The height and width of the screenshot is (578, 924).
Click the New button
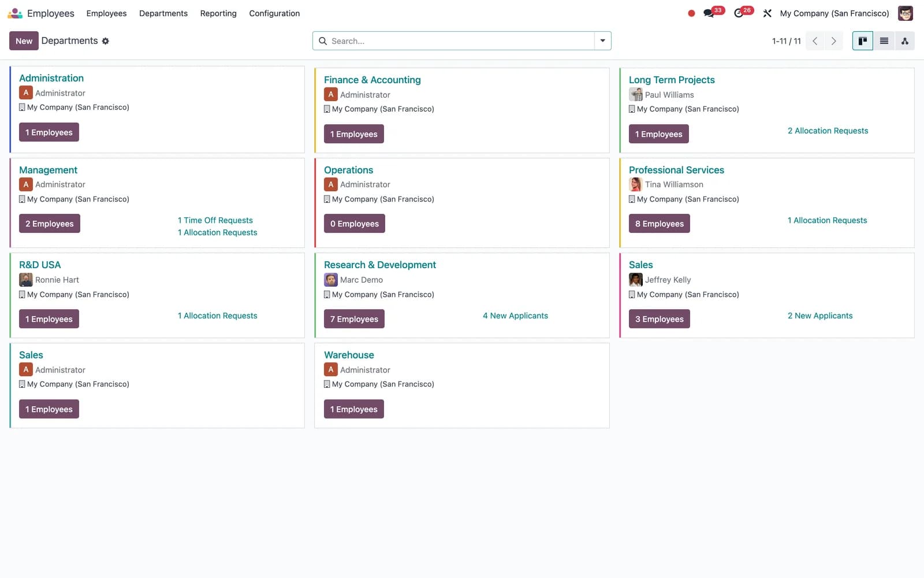click(24, 41)
